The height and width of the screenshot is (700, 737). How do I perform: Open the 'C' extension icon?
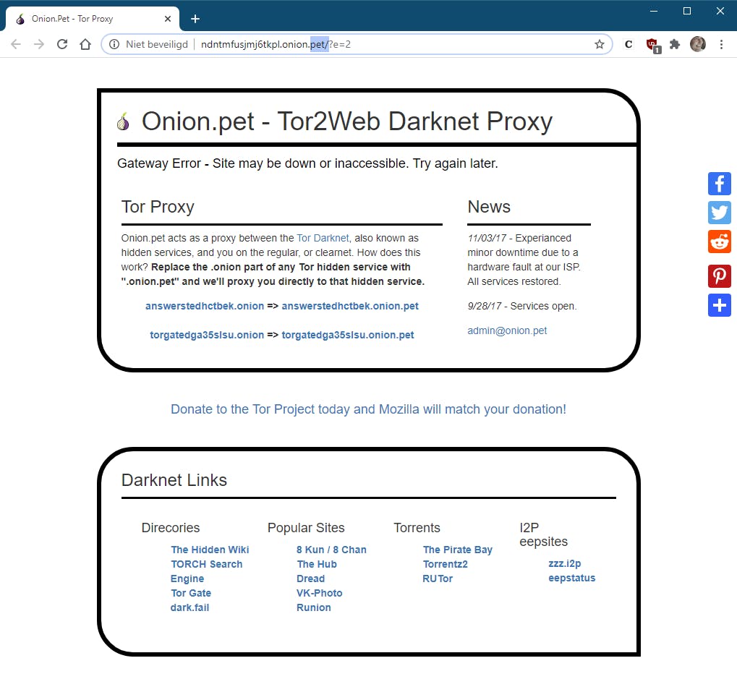(x=629, y=44)
